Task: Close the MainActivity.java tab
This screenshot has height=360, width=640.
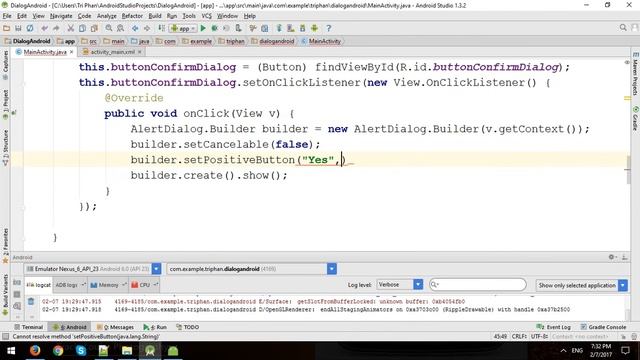Action: 71,52
